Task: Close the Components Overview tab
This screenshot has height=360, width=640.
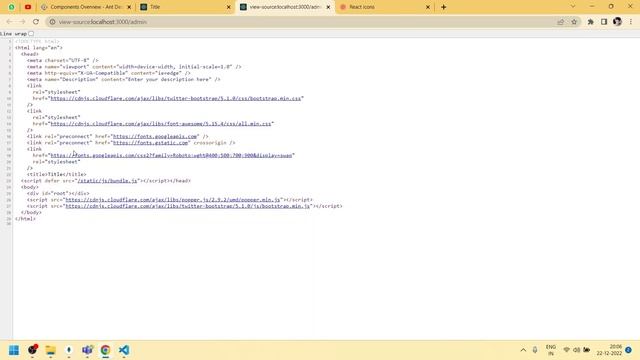Action: [129, 7]
